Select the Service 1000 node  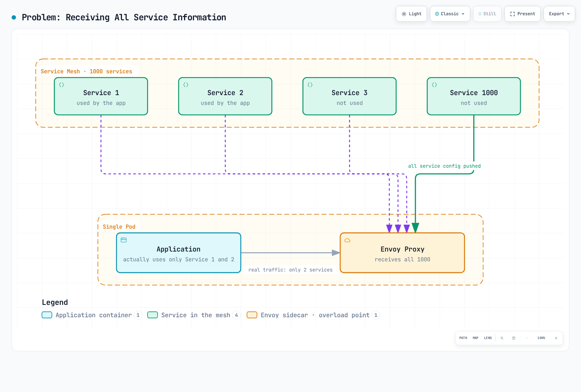474,96
